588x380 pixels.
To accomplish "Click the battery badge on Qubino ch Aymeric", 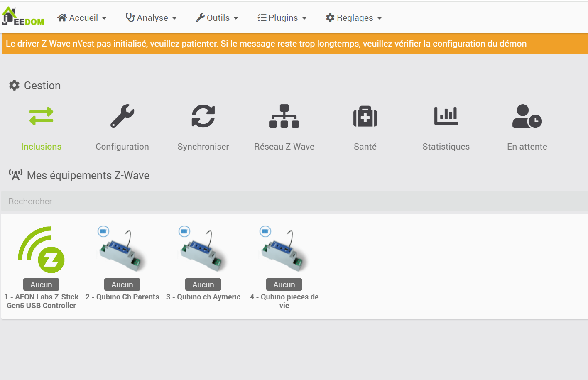I will click(x=184, y=231).
